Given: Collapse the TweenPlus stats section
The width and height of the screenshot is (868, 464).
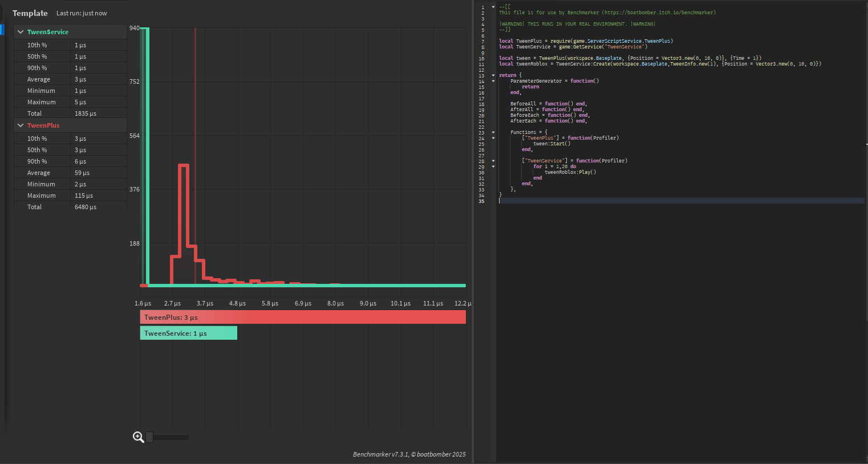Looking at the screenshot, I should pos(21,125).
